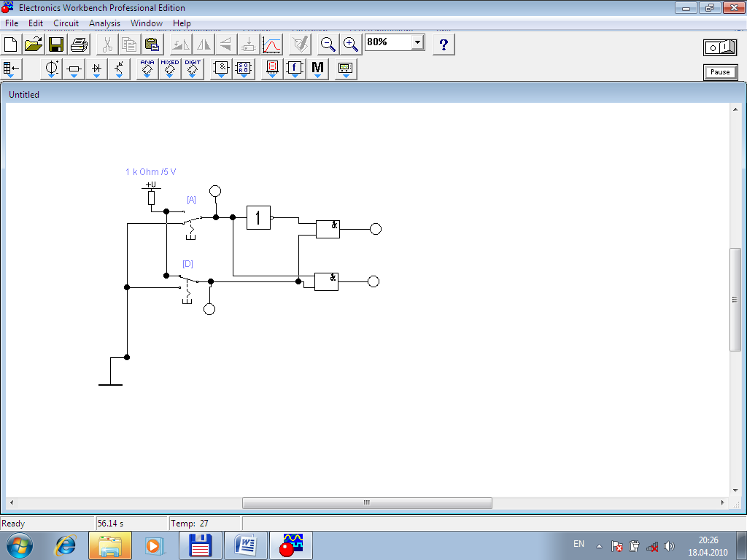Image resolution: width=747 pixels, height=560 pixels.
Task: Select the NOT gate labeled 1
Action: coord(259,217)
